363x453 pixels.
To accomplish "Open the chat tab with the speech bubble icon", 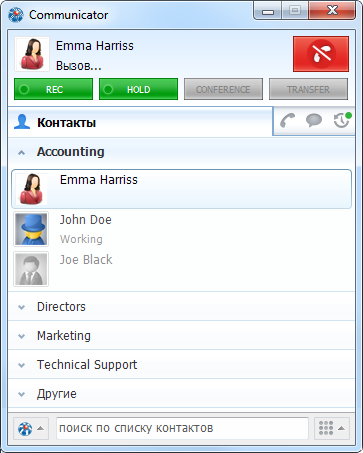I will pos(314,121).
